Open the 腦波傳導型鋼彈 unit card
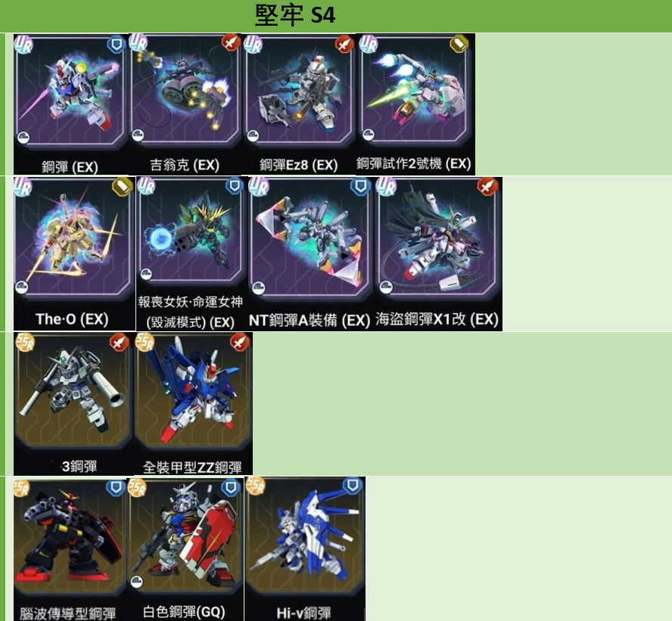672x621 pixels. (x=70, y=548)
